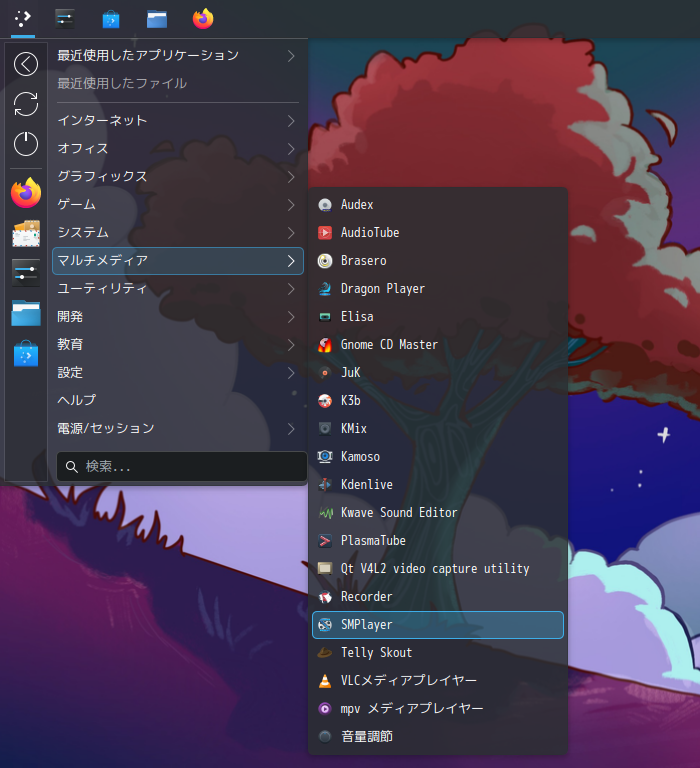Screen dimensions: 700x768
Task: Expand 最近使用したアプリケーション submenu arrow
Action: click(x=291, y=56)
